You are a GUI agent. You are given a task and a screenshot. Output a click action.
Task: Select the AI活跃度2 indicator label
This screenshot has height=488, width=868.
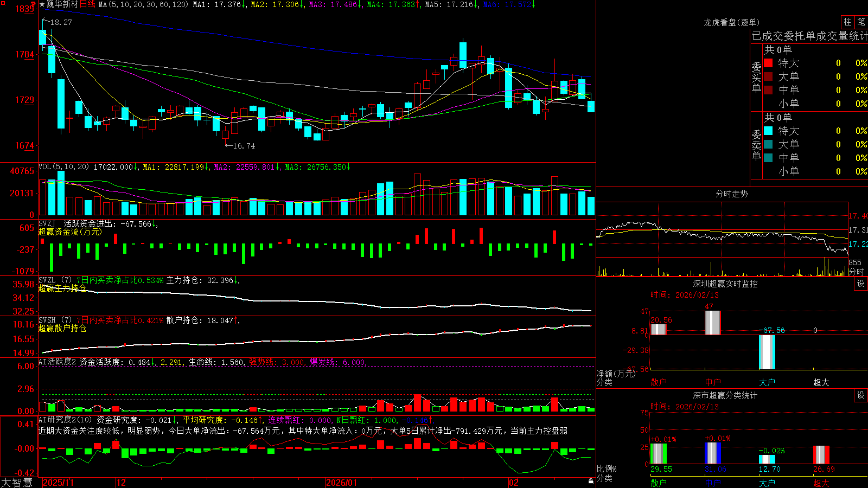coord(58,362)
